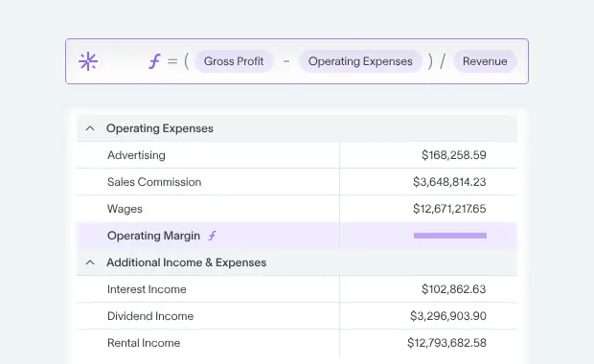Click the purple placeholder bar for Operating Margin
This screenshot has height=364, width=594.
[450, 236]
